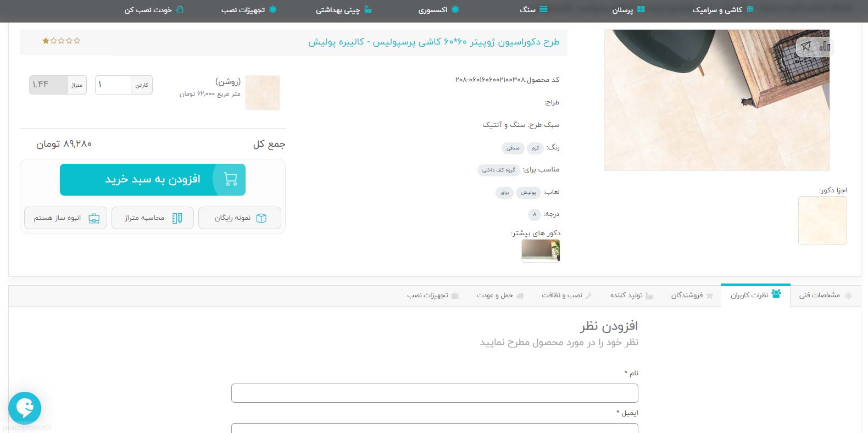The width and height of the screenshot is (868, 433).
Task: Open the فروشندگان tab
Action: (x=692, y=296)
